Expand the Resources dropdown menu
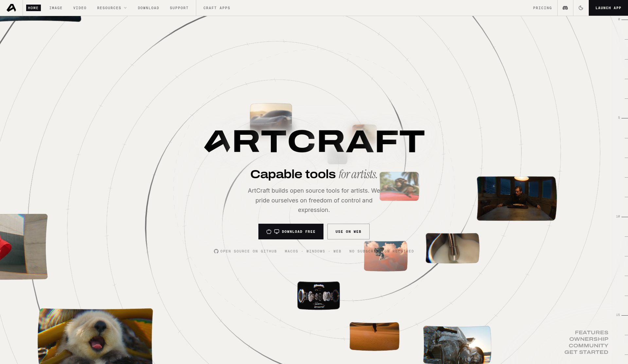 pos(112,8)
